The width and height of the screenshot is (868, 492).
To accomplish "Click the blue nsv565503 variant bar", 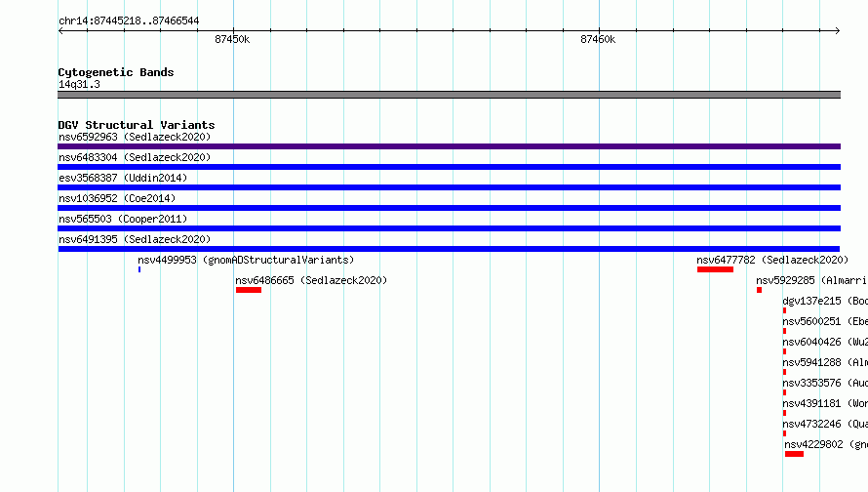I will point(449,228).
